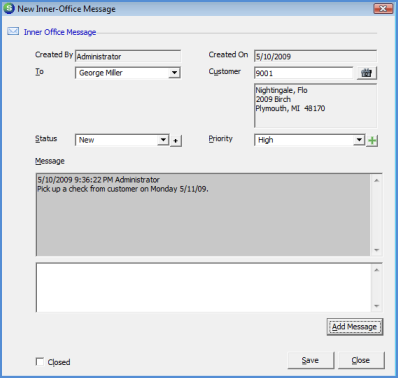Open the Priority dropdown arrow
Screen dimensions: 398x378
click(359, 140)
